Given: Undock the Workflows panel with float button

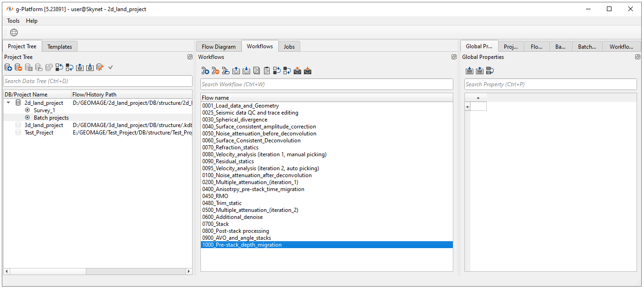Looking at the screenshot, I should [x=454, y=57].
